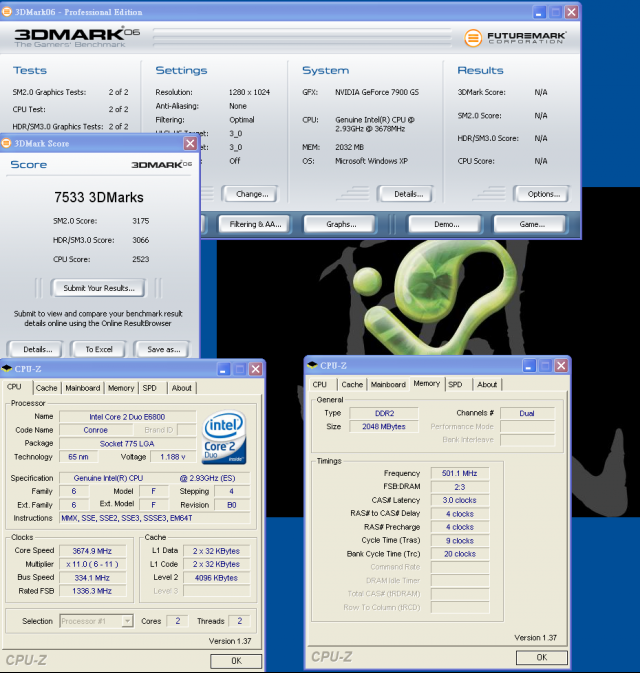Click the Graphs button
Screen dimensions: 640x673
341,224
